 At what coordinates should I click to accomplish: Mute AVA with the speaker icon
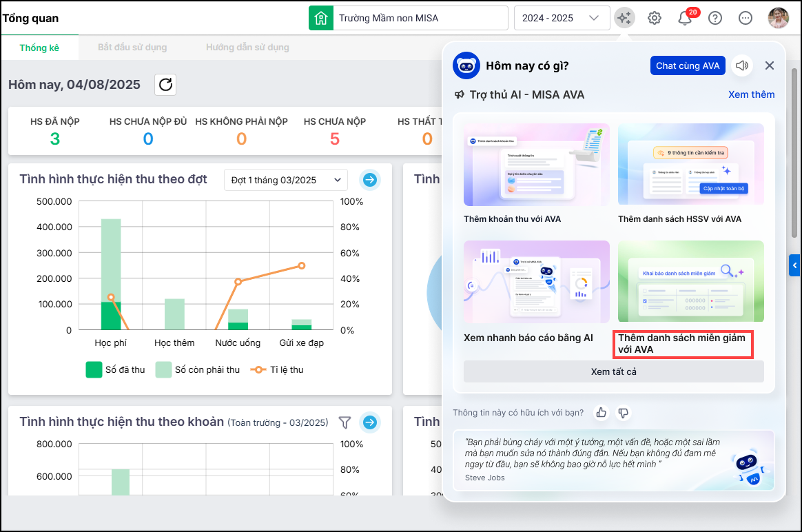pyautogui.click(x=742, y=65)
